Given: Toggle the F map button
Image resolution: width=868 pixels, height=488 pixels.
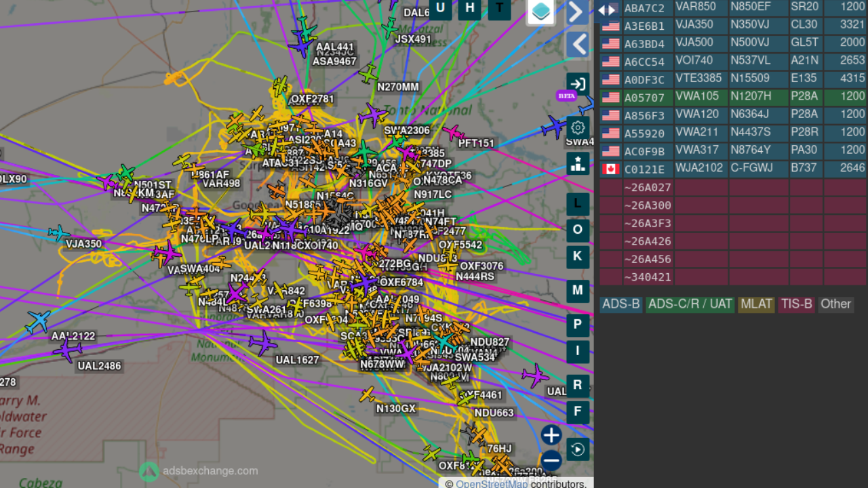Looking at the screenshot, I should point(578,412).
